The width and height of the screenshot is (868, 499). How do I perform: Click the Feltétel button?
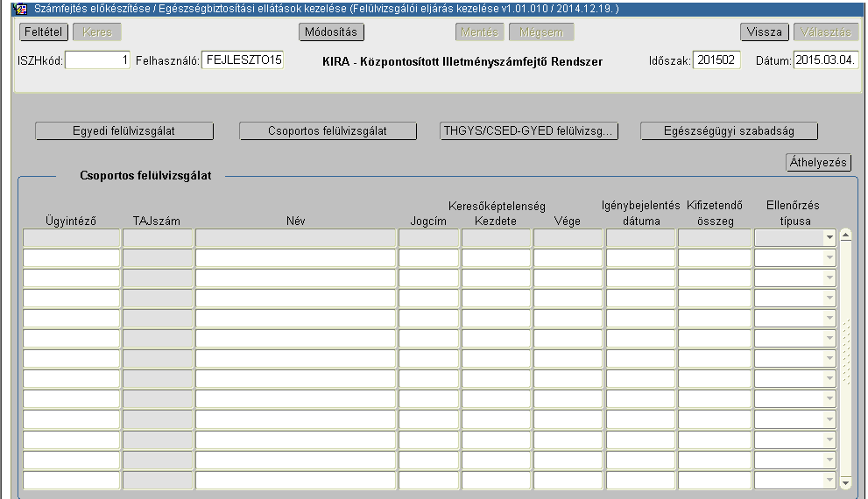[x=44, y=32]
